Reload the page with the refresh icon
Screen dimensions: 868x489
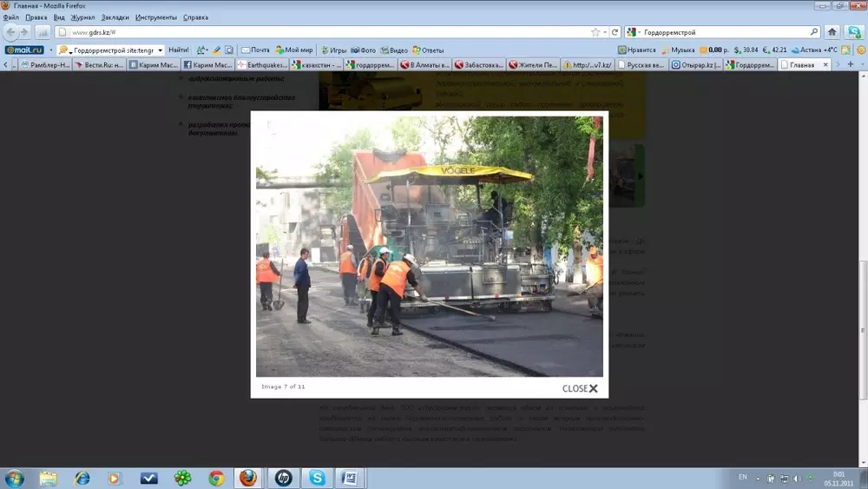pyautogui.click(x=615, y=32)
